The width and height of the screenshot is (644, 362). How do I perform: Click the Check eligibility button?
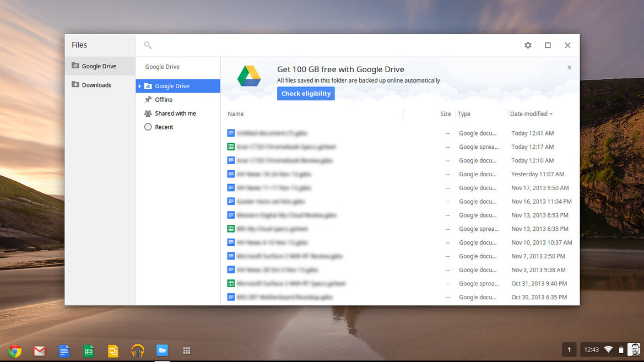306,94
